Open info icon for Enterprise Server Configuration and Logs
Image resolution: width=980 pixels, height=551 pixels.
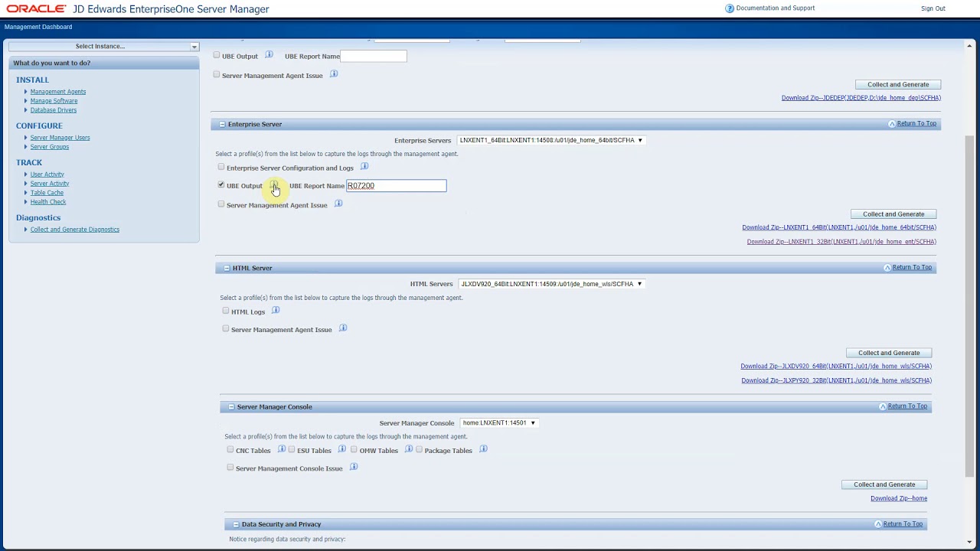[x=364, y=167]
